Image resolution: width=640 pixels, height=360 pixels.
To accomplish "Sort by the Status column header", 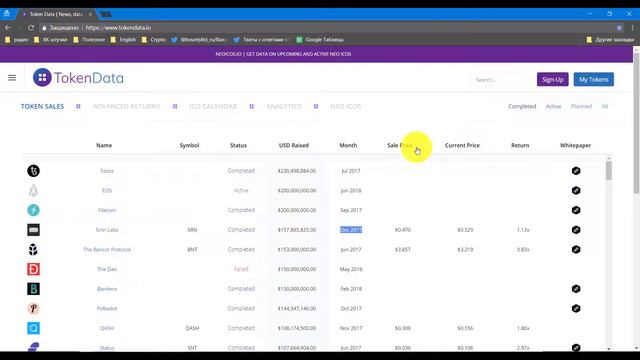I will (x=238, y=145).
